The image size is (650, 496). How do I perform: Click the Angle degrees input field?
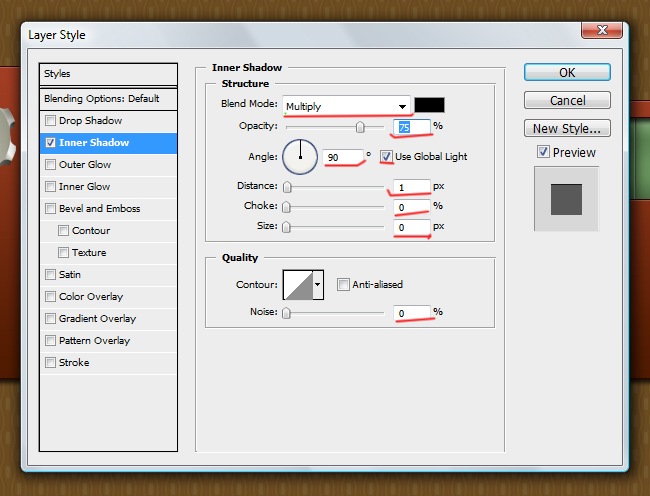pyautogui.click(x=343, y=157)
